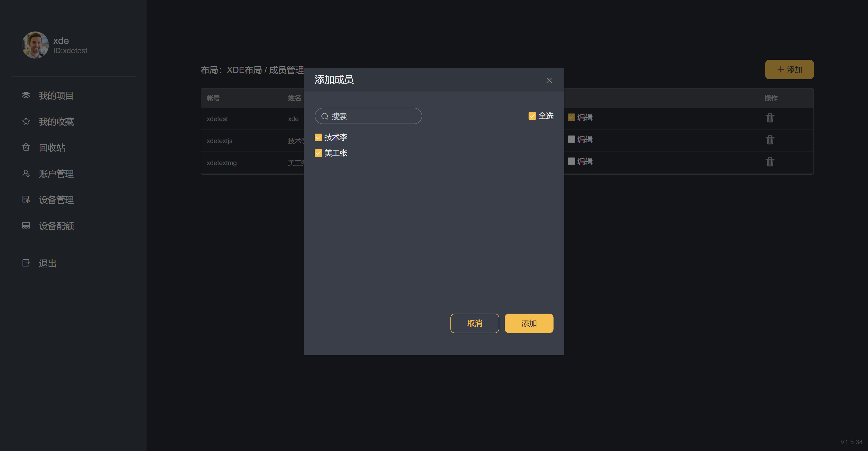The height and width of the screenshot is (451, 868).
Task: Click the 操作 column header
Action: (x=771, y=98)
